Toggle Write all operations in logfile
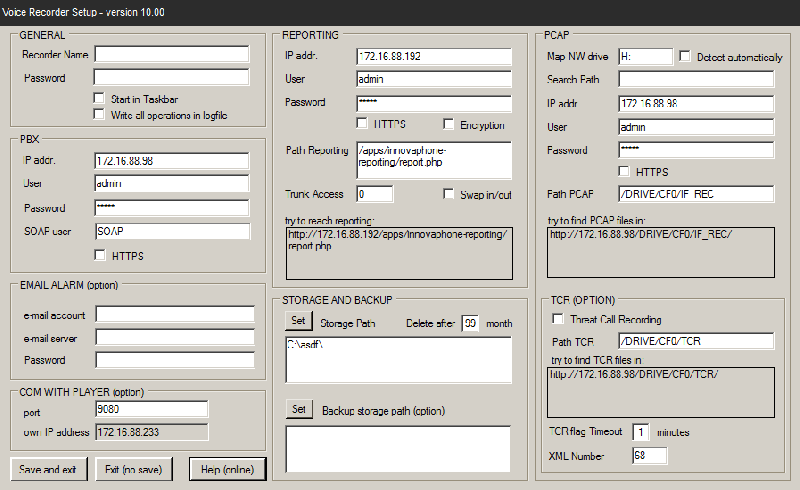 [x=99, y=114]
